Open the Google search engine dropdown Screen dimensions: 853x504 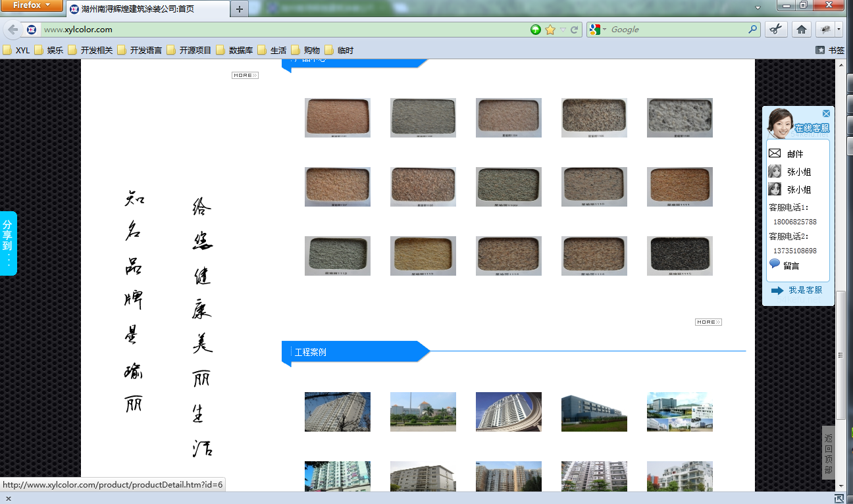[598, 30]
